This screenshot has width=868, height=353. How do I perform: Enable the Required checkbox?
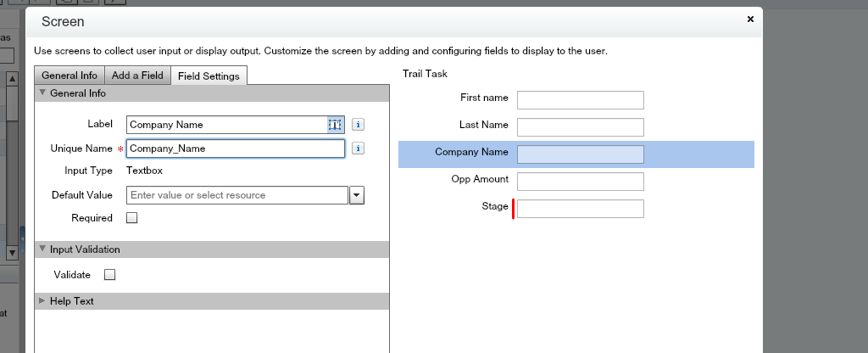click(x=131, y=218)
